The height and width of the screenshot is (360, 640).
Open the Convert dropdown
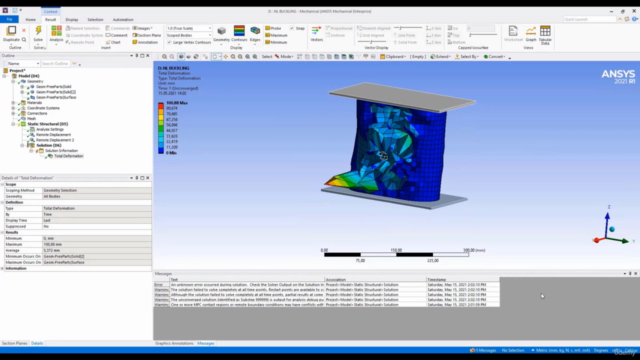[x=495, y=57]
